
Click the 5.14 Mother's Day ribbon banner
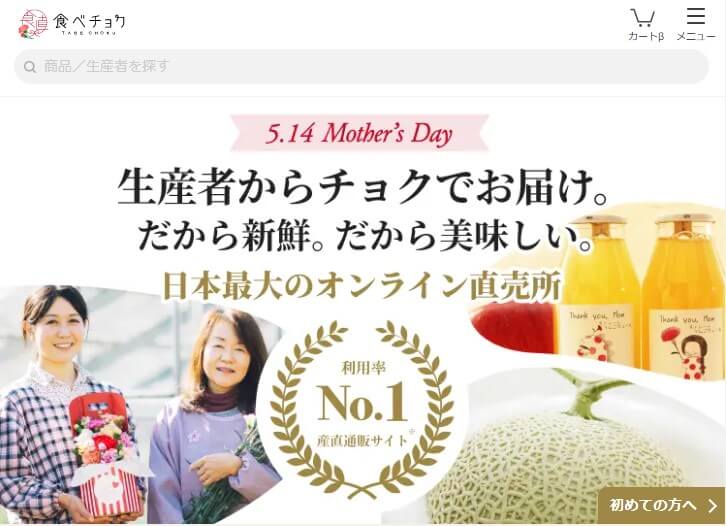pos(359,133)
